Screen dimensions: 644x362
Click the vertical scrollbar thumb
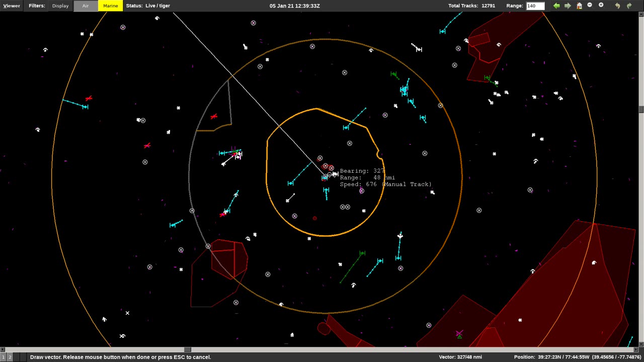(x=641, y=110)
